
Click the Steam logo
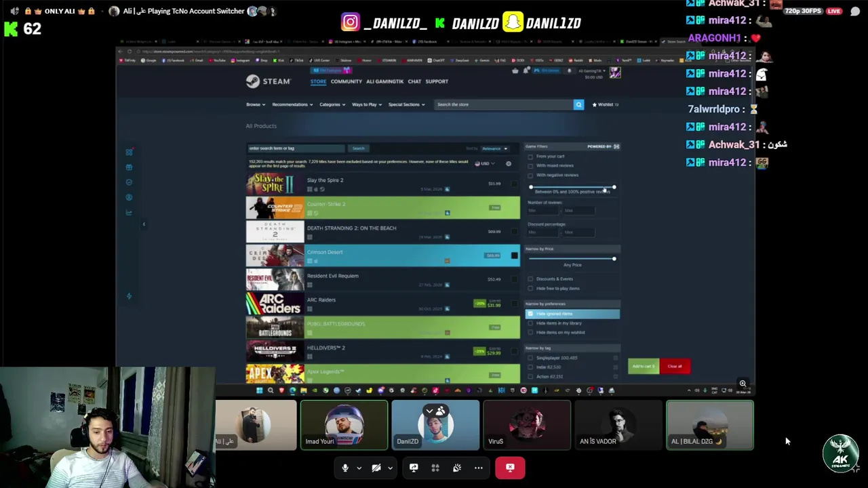(268, 81)
